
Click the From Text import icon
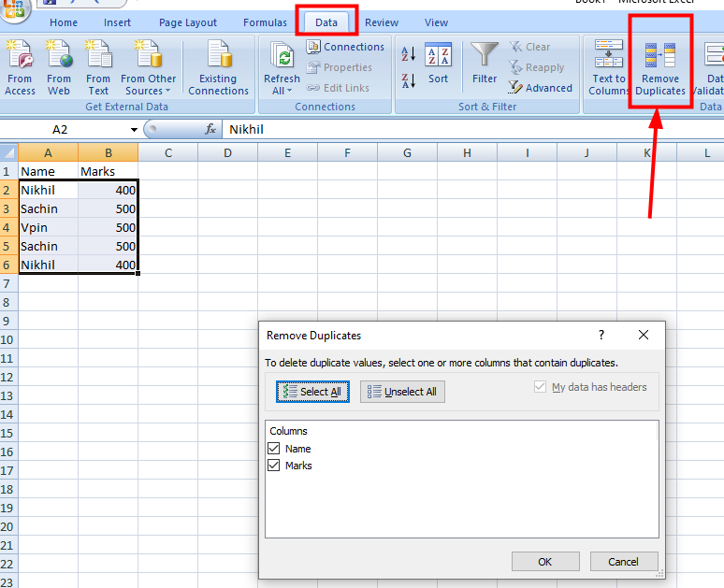click(98, 67)
